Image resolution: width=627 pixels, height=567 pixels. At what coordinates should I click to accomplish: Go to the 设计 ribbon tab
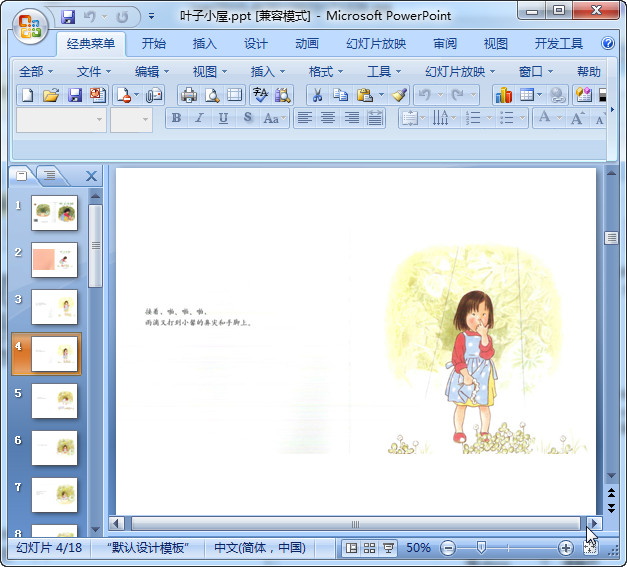pyautogui.click(x=256, y=44)
